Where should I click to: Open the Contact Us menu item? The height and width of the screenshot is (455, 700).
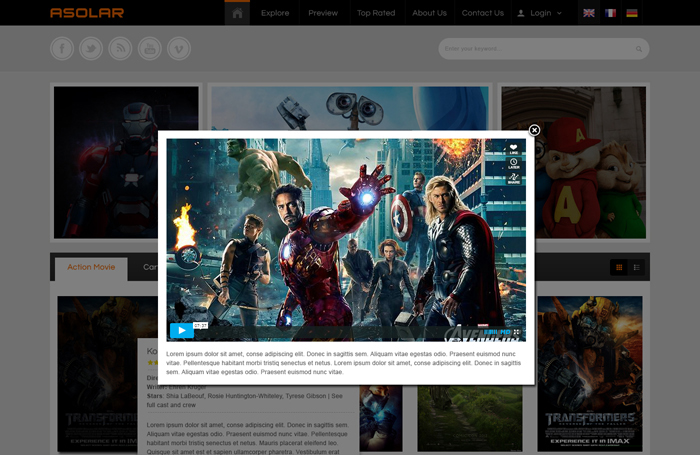483,13
